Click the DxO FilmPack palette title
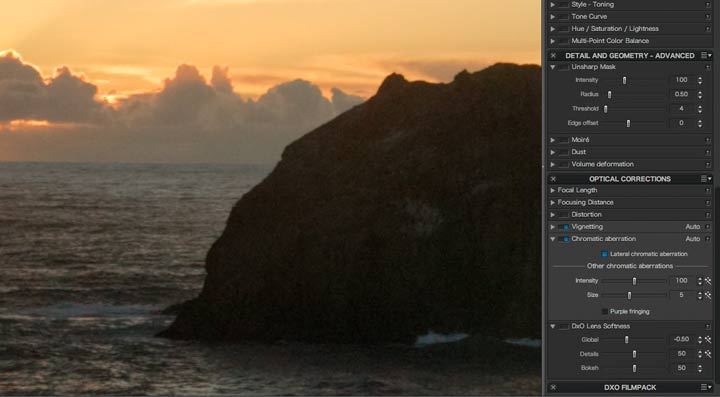Image resolution: width=720 pixels, height=397 pixels. [630, 388]
